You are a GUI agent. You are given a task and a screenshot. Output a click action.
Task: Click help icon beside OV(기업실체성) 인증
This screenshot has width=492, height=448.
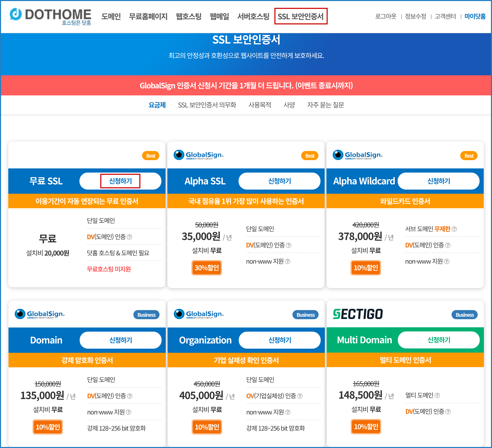click(300, 396)
